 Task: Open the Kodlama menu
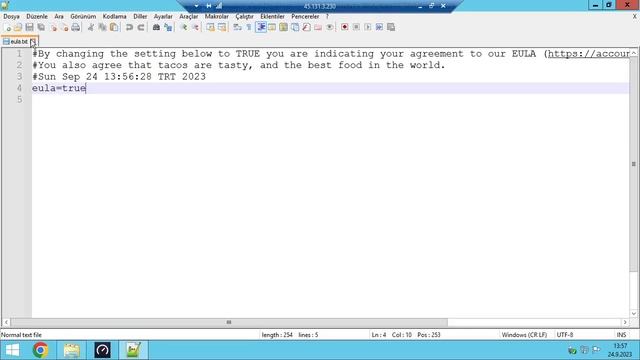click(x=114, y=17)
